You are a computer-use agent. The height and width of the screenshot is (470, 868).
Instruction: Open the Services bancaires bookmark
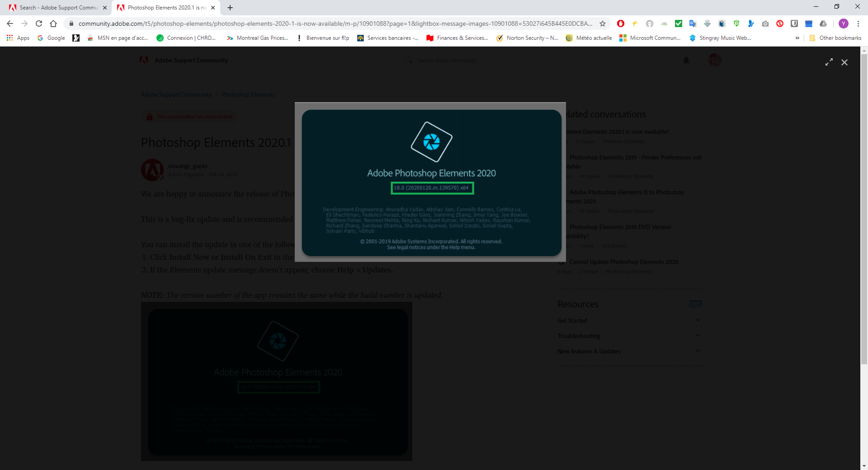[388, 38]
